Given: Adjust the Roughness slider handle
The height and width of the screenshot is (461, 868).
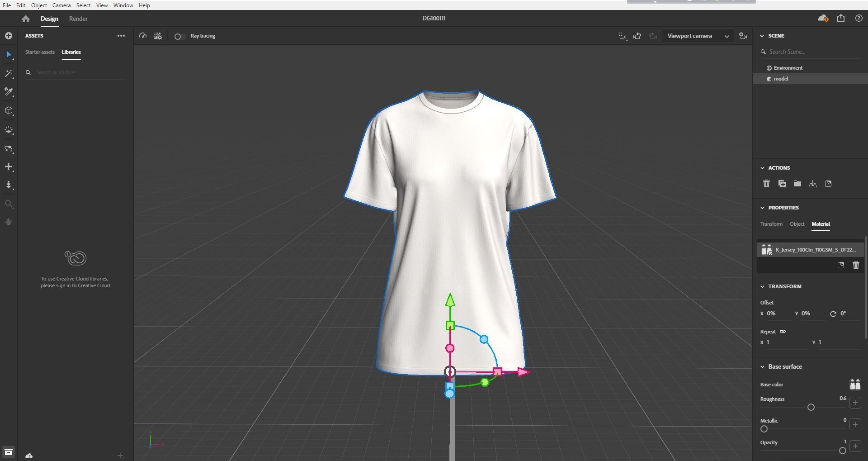Looking at the screenshot, I should coord(811,408).
